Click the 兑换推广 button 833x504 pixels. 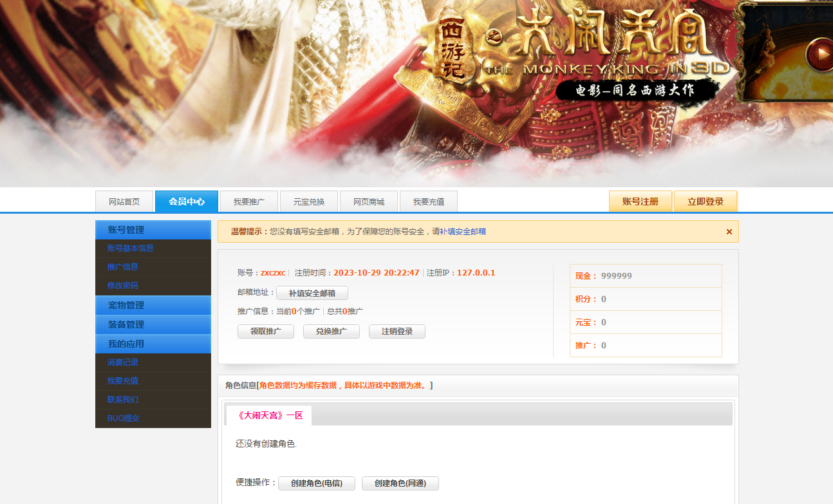click(332, 331)
